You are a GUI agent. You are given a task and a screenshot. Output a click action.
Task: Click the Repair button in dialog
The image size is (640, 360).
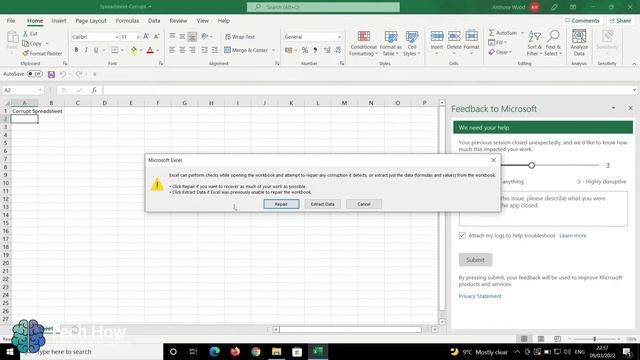point(281,204)
